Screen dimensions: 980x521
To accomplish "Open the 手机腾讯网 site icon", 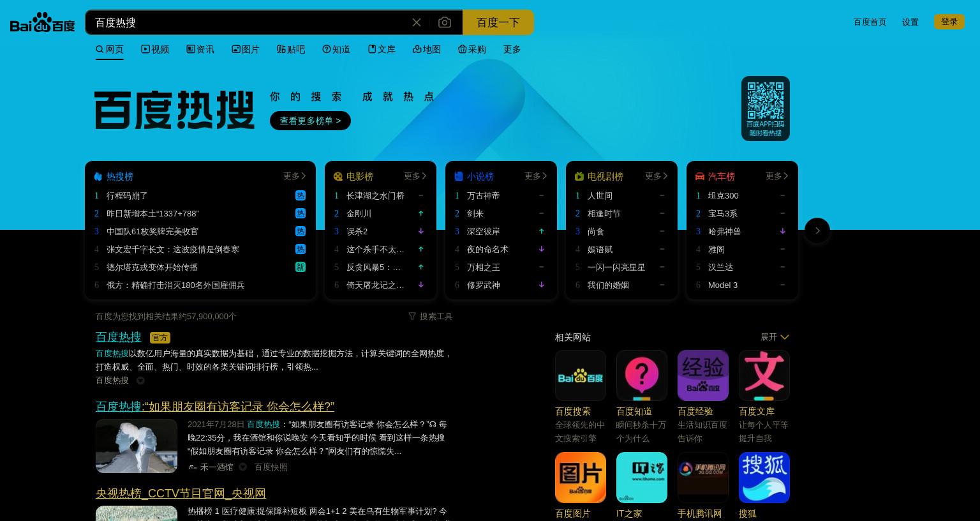I will (x=703, y=478).
